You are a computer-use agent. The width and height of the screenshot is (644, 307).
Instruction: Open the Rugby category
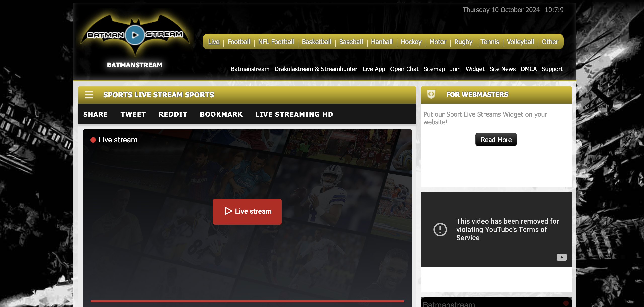463,42
